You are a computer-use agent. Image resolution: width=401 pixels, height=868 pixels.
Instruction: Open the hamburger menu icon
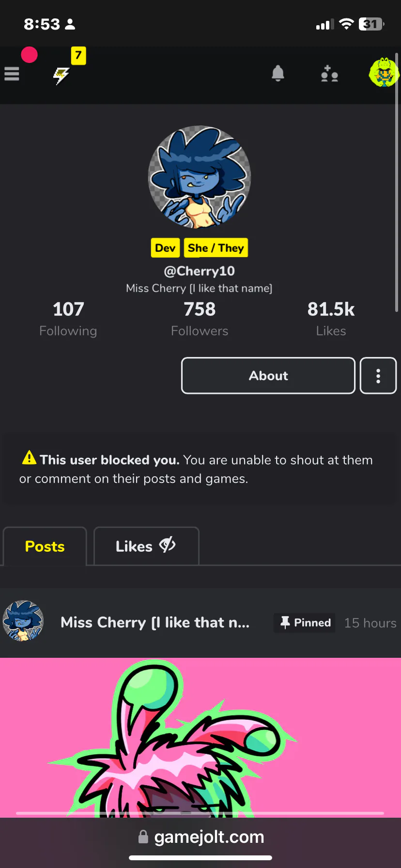tap(12, 74)
